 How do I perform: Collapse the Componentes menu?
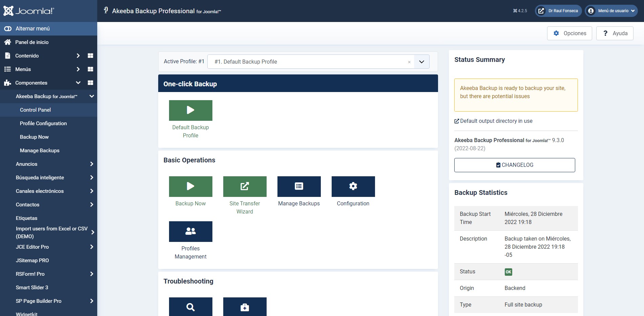tap(78, 83)
